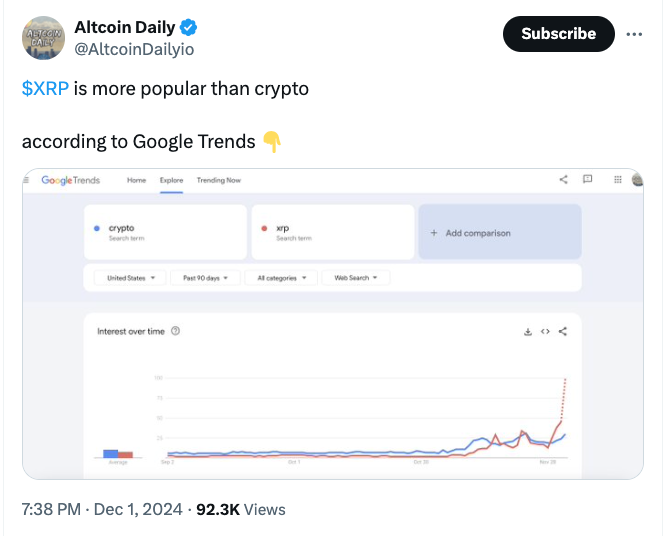The width and height of the screenshot is (668, 536).
Task: Click the crypto search term field
Action: click(x=165, y=233)
